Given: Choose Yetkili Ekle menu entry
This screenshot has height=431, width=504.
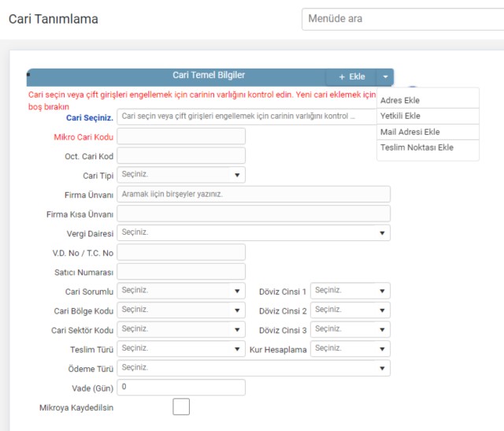Looking at the screenshot, I should (x=428, y=116).
